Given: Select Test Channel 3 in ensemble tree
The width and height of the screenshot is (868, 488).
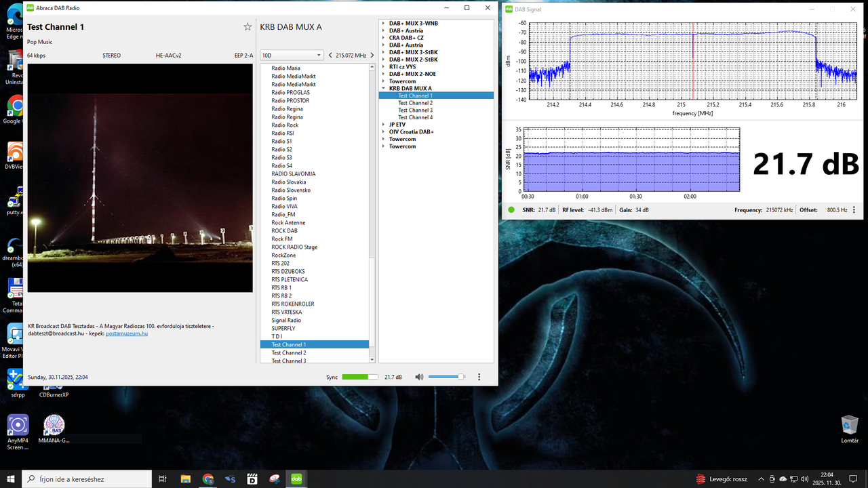Looking at the screenshot, I should (415, 110).
